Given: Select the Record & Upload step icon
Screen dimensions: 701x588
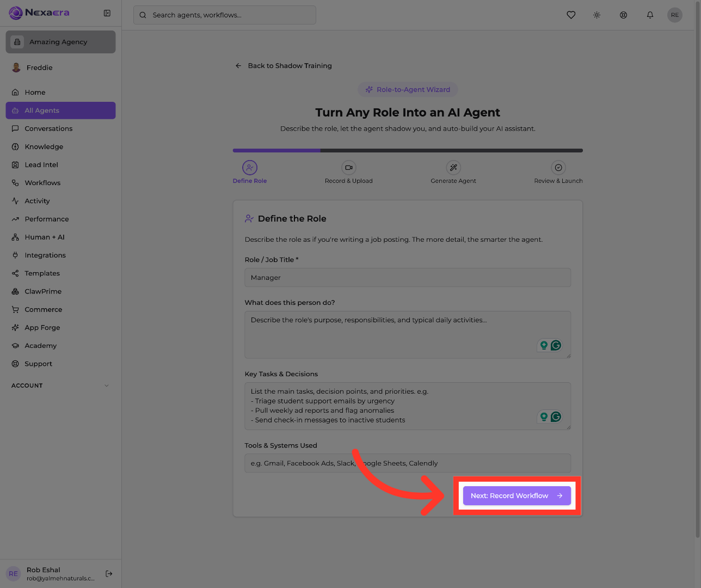Looking at the screenshot, I should click(349, 168).
